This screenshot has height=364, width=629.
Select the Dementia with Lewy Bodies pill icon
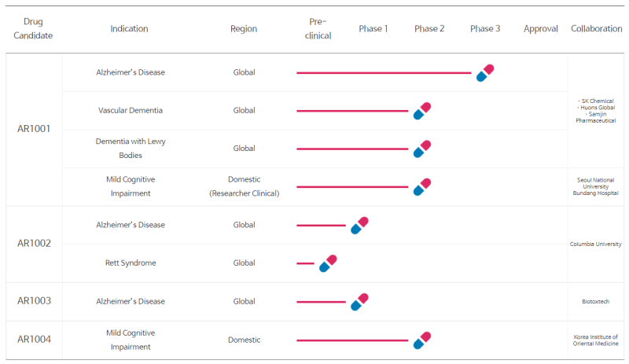click(x=422, y=149)
